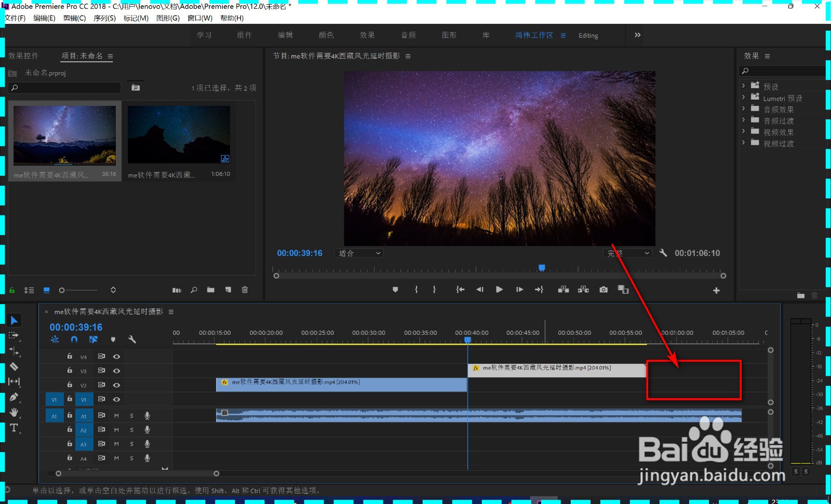
Task: Expand Lumetri 预设 folder
Action: [x=743, y=97]
